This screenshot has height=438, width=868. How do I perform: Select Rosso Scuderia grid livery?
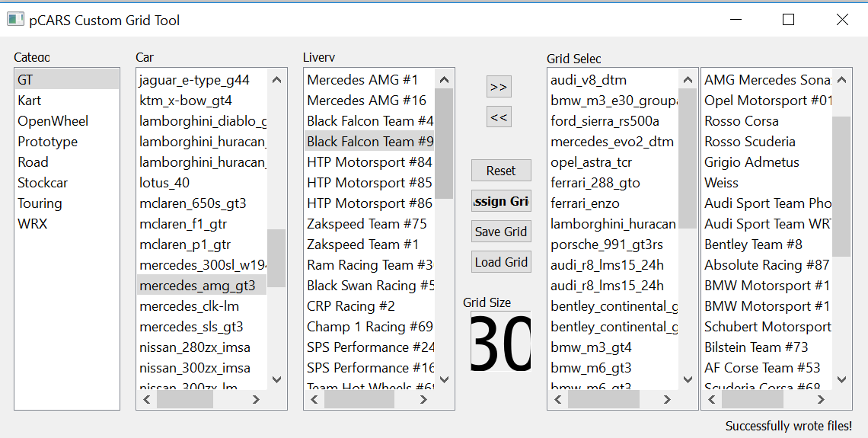click(x=767, y=141)
